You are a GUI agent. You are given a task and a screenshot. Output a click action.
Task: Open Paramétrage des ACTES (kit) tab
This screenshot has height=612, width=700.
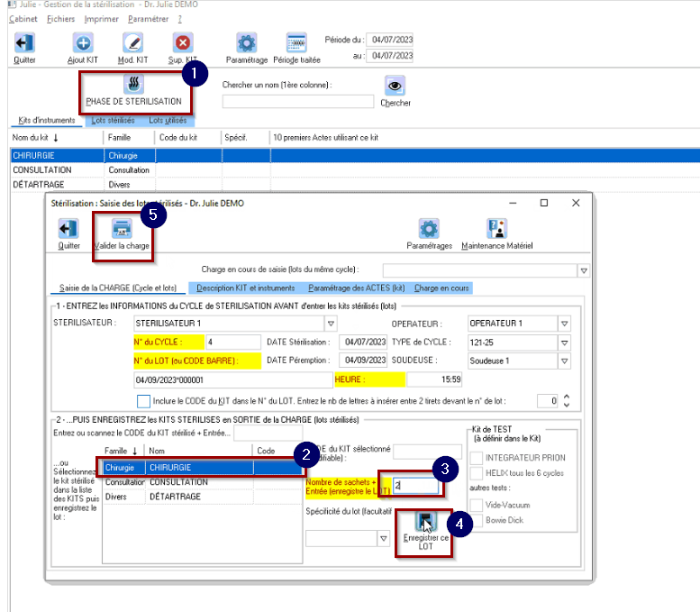click(356, 288)
